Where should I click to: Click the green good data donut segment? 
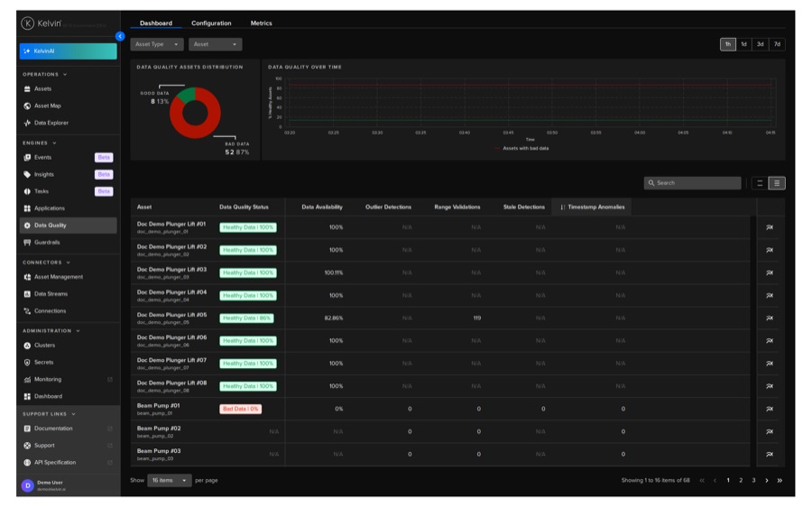click(x=187, y=96)
